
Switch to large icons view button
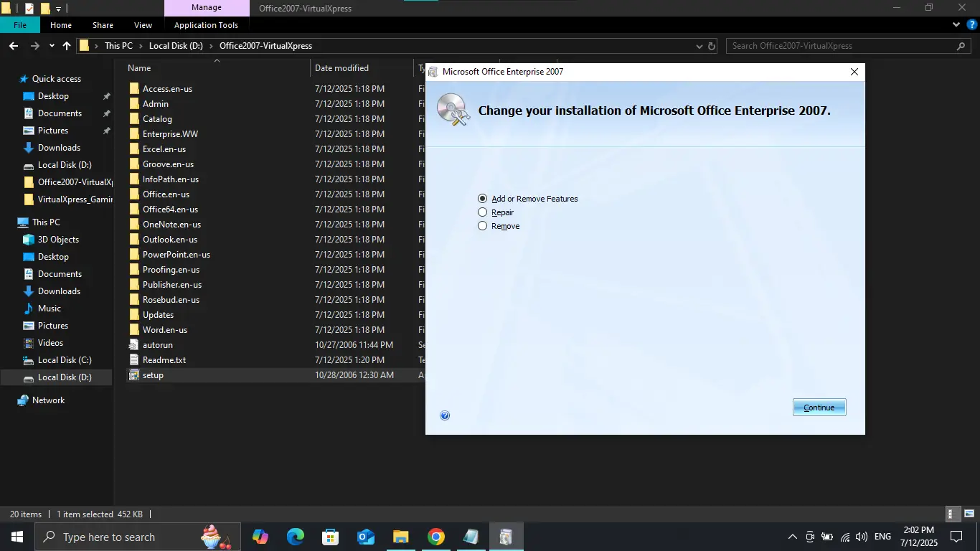pyautogui.click(x=969, y=514)
